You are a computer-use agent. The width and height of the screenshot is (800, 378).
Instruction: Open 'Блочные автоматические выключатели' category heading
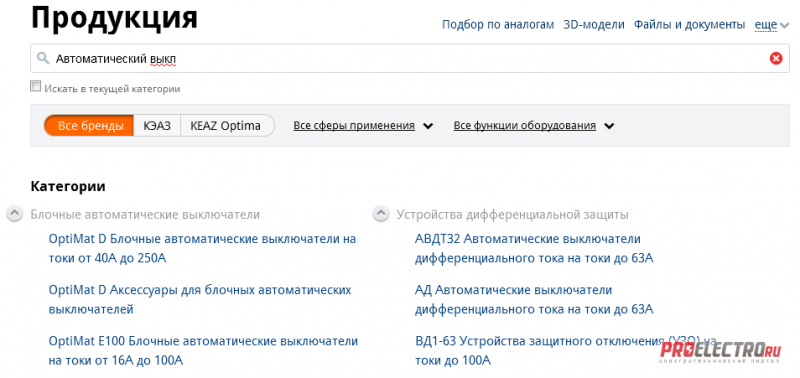(x=145, y=215)
